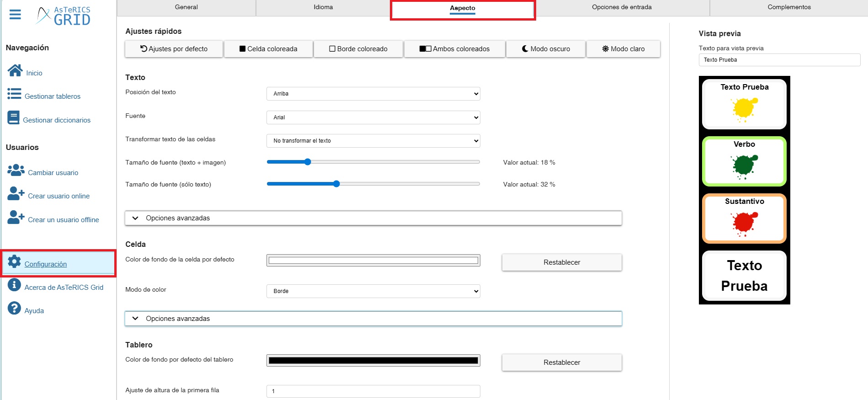Open the black Tablero background color swatch
Screen dimensions: 868x400
373,361
